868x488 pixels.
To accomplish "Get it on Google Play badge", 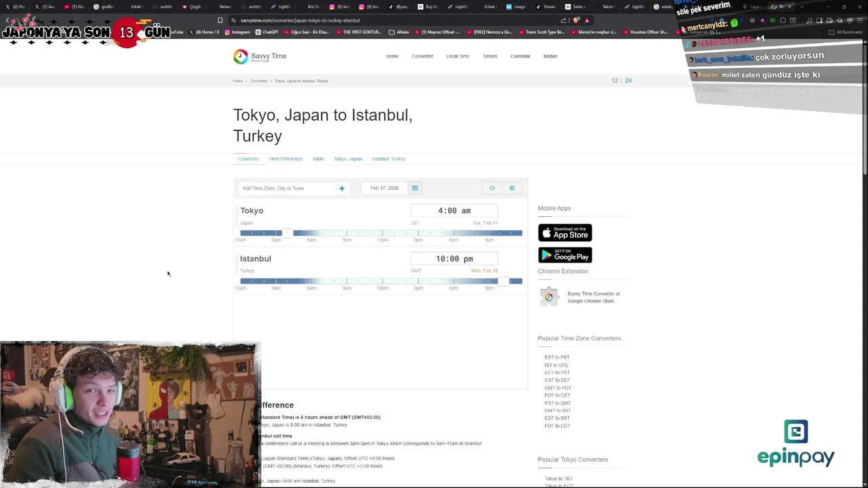I will click(565, 255).
